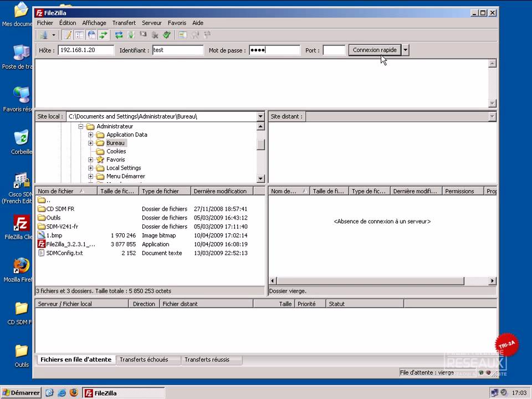Open the Site Manager toolbar icon
The image size is (532, 399).
point(43,34)
